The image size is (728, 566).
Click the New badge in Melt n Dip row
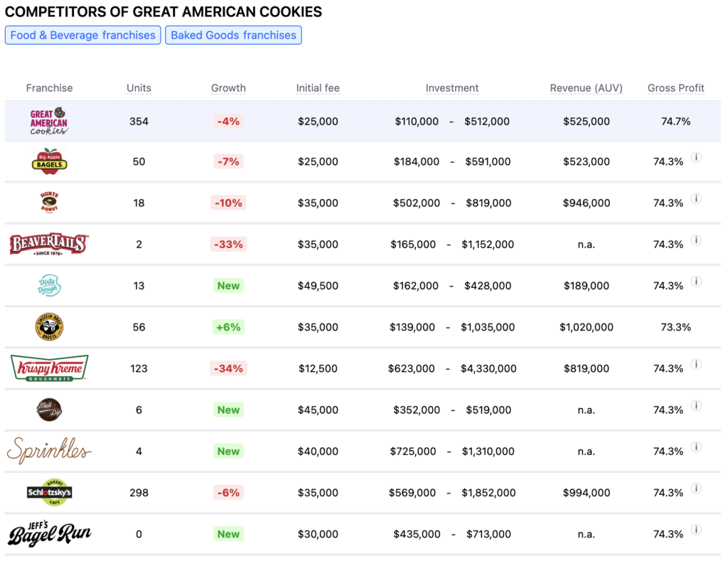[x=228, y=410]
